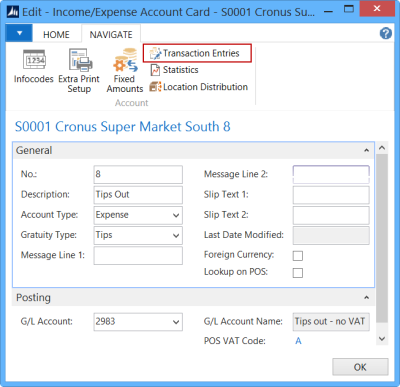Click the No. input field

(x=138, y=174)
